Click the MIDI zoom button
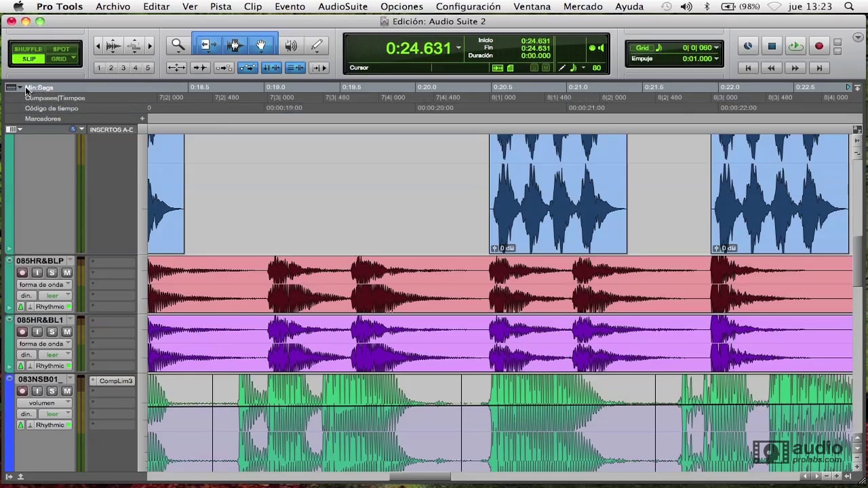 (134, 46)
